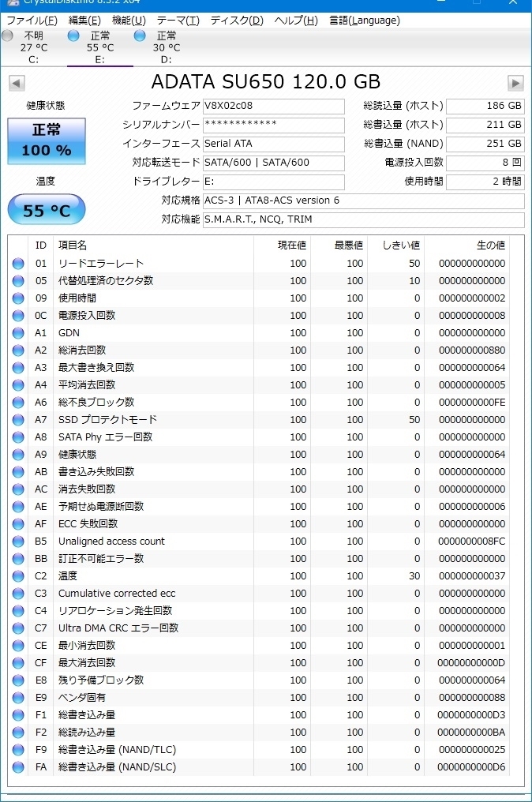This screenshot has height=802, width=532.
Task: Open the ディスク(D) menu
Action: [237, 21]
